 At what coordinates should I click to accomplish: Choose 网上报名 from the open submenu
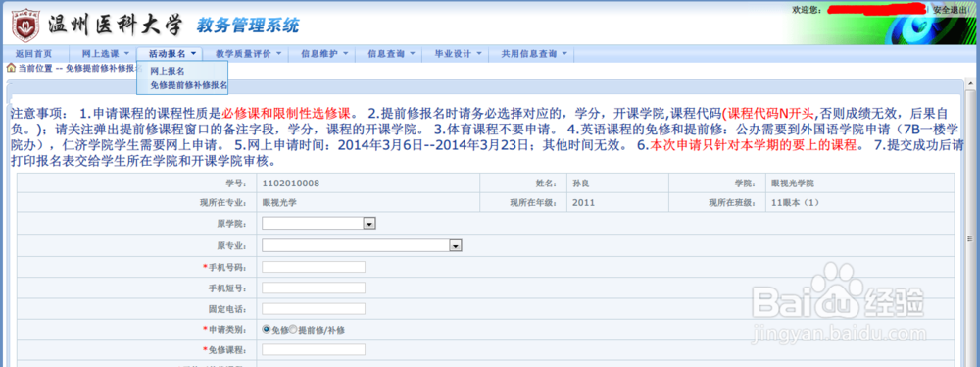(168, 72)
